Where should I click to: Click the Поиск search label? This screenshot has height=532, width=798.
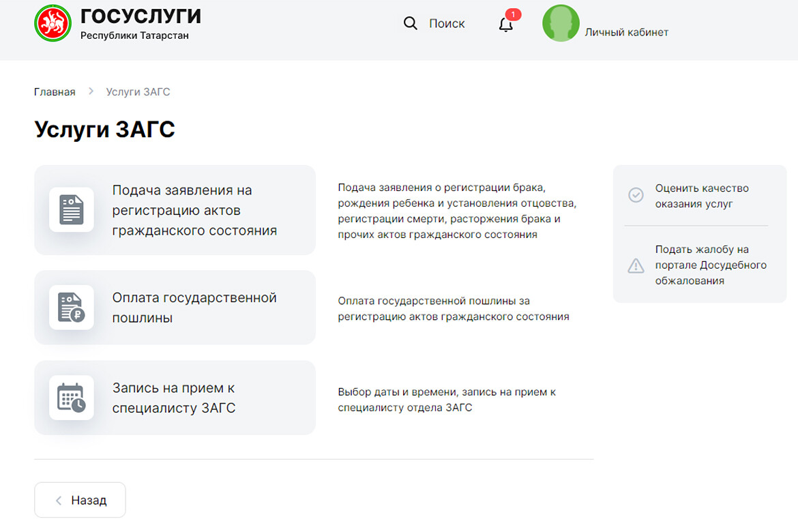pos(447,23)
